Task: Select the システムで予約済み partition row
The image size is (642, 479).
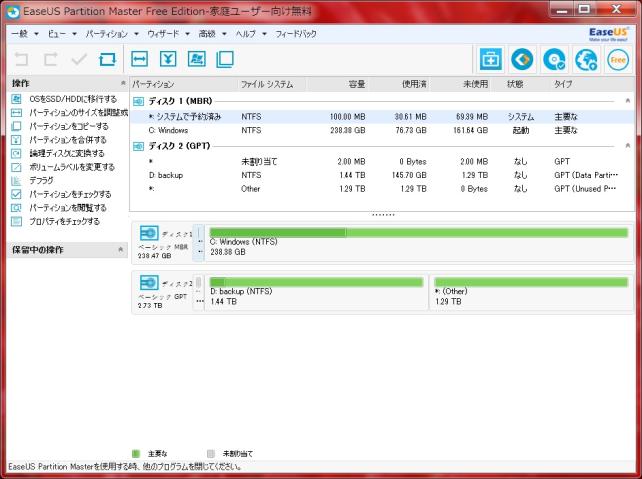Action: tap(382, 117)
